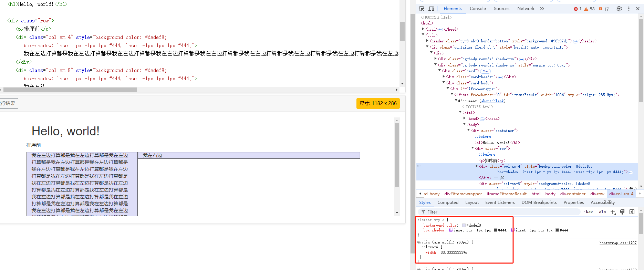Click ellipsis badge in first bg-body div row
644x270 pixels.
521,59
